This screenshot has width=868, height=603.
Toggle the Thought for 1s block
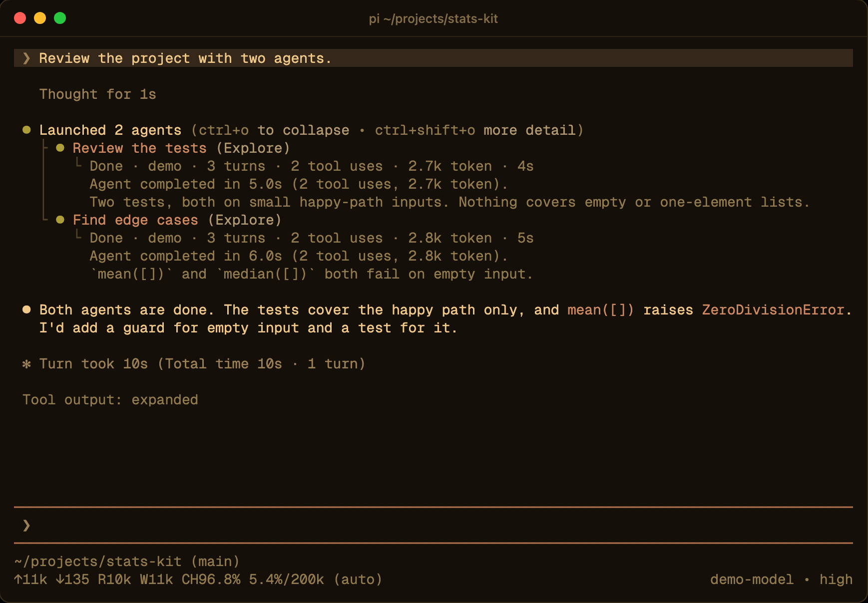tap(98, 94)
